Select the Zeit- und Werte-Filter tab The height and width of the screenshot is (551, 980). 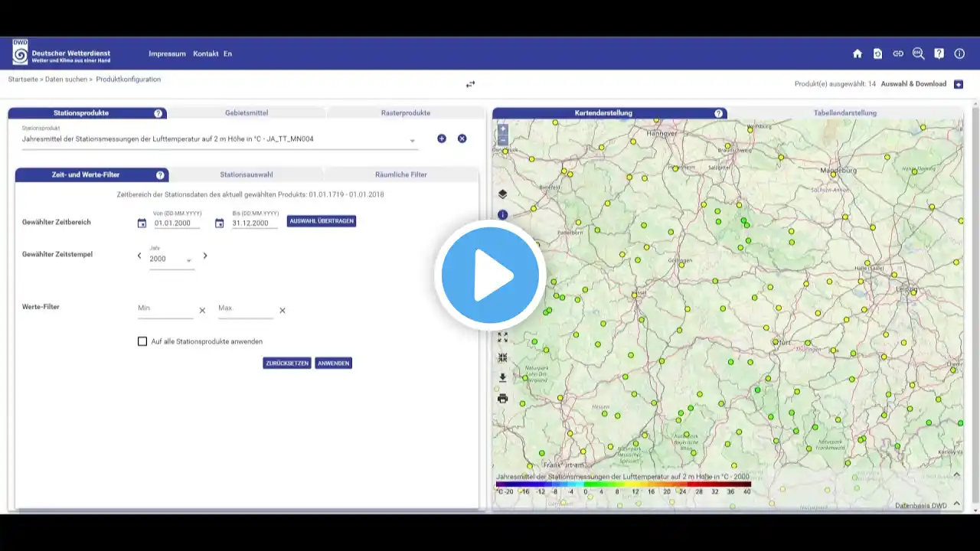86,174
